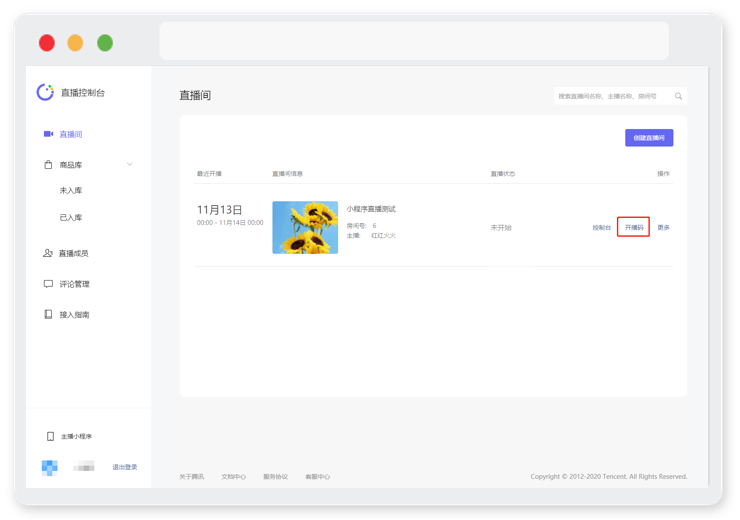Open 客服中心 footer link

(x=318, y=477)
